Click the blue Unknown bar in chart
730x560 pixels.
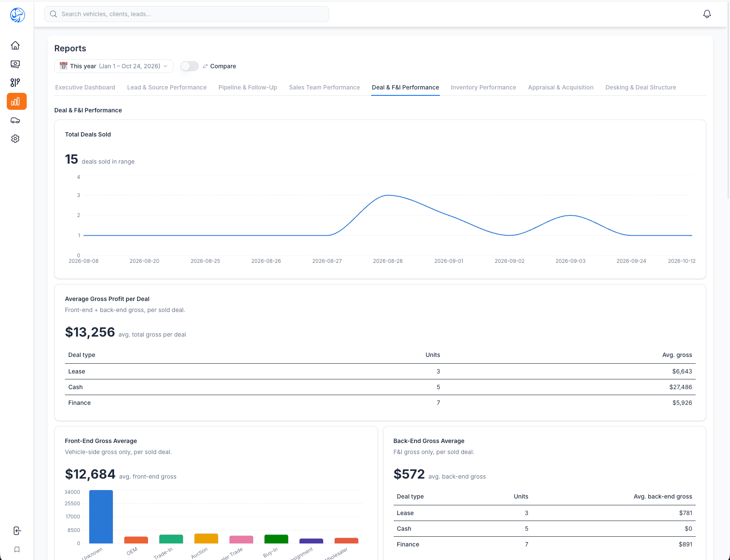tap(101, 517)
